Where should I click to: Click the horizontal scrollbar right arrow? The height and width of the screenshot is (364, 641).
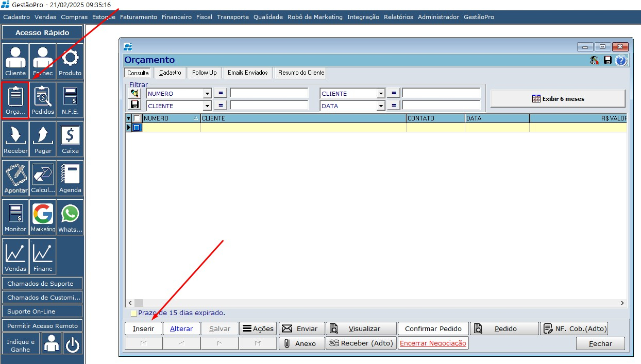point(622,303)
